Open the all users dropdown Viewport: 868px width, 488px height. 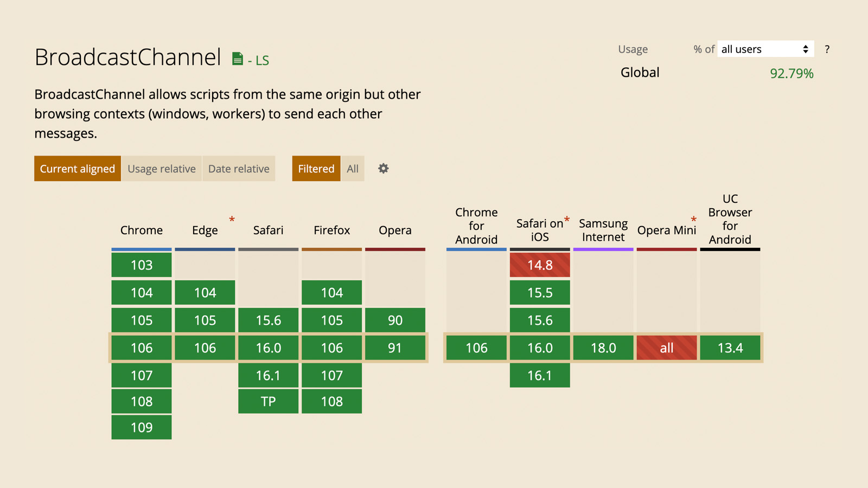(x=765, y=49)
